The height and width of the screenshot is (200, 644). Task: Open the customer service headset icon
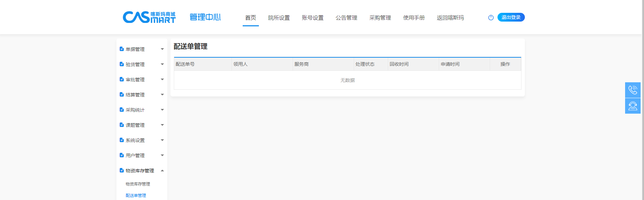point(633,106)
